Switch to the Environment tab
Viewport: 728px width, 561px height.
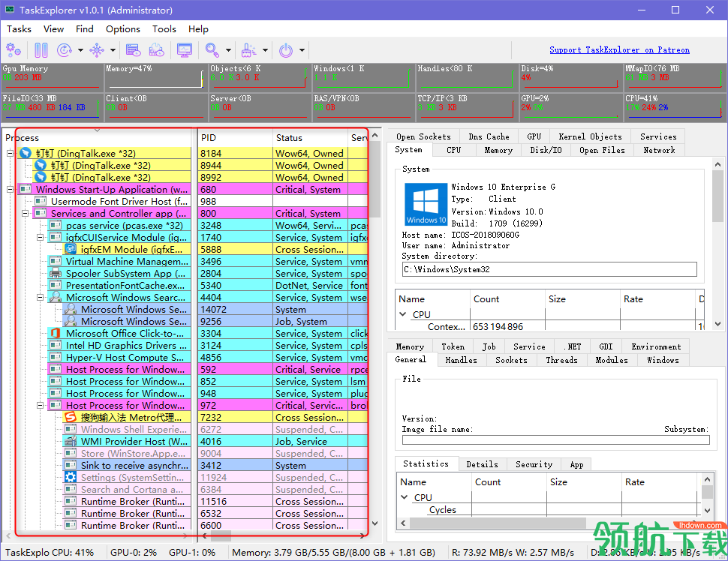tap(656, 346)
